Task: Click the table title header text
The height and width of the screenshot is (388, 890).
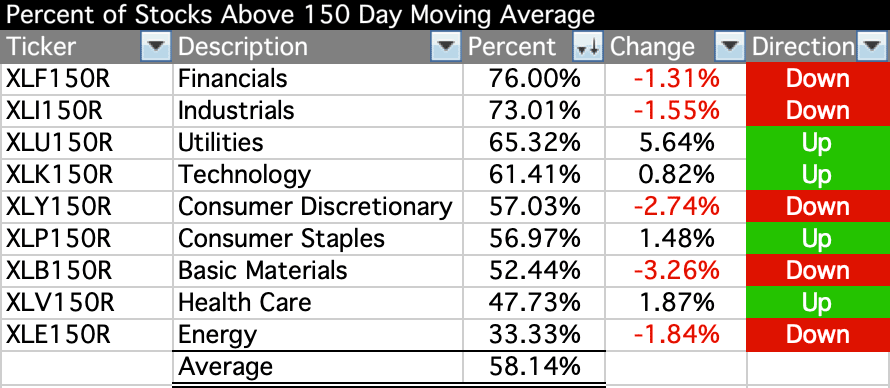Action: (x=300, y=15)
